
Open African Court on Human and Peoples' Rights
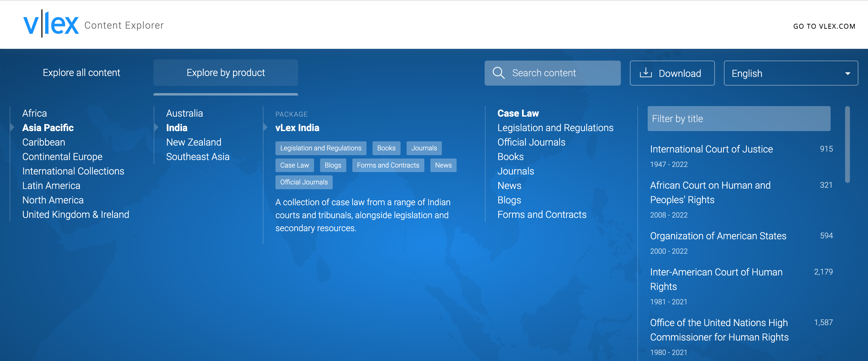[x=710, y=193]
